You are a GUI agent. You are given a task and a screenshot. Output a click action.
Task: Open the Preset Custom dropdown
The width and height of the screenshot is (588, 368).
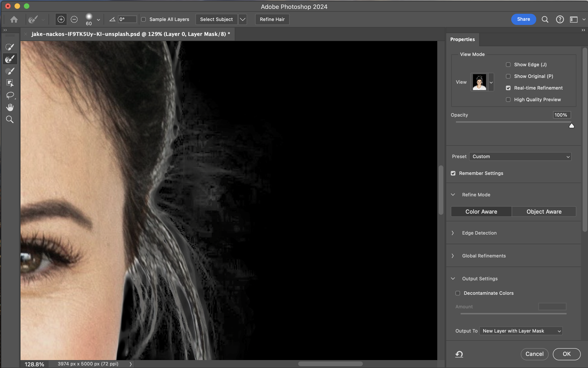pos(520,156)
